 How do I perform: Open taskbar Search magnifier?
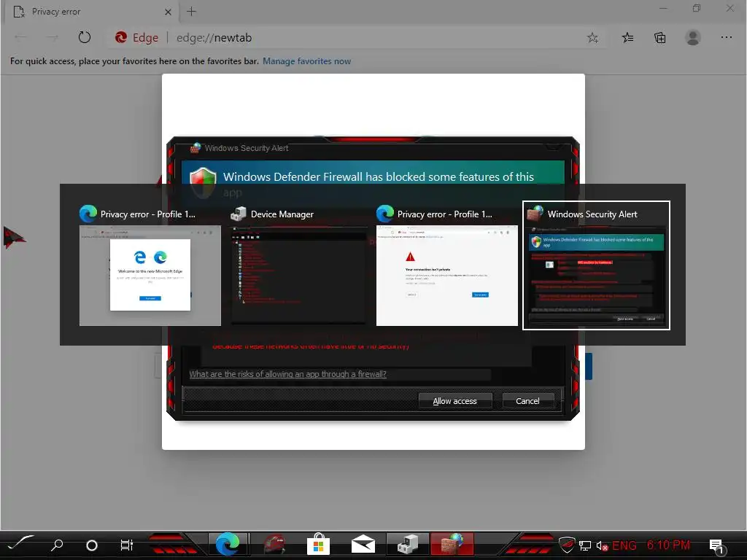[57, 545]
